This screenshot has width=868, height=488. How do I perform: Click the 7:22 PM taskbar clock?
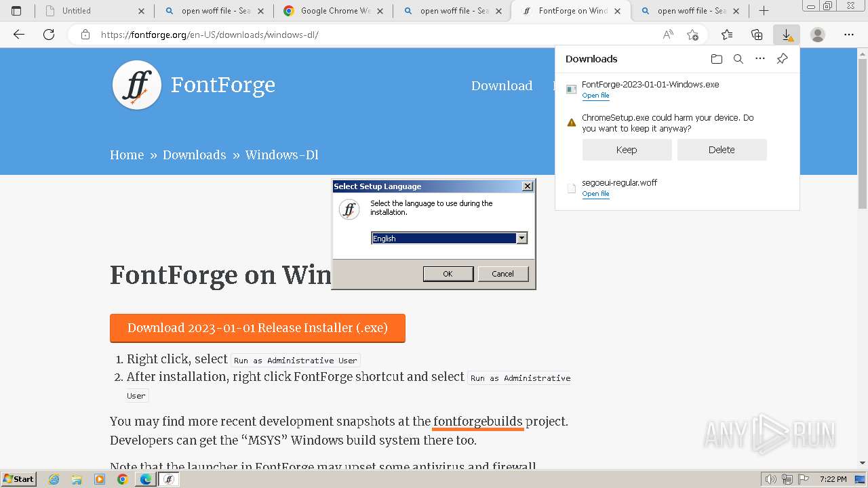[x=833, y=479]
